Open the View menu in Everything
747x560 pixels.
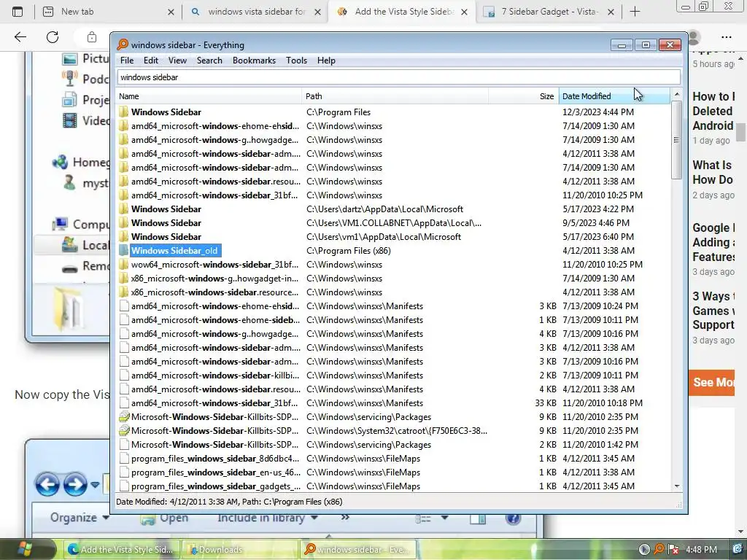pyautogui.click(x=177, y=61)
